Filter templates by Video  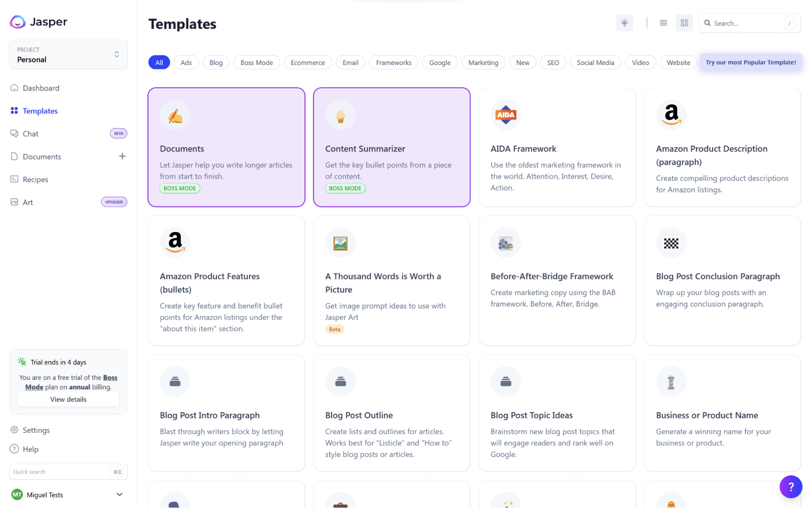tap(640, 62)
